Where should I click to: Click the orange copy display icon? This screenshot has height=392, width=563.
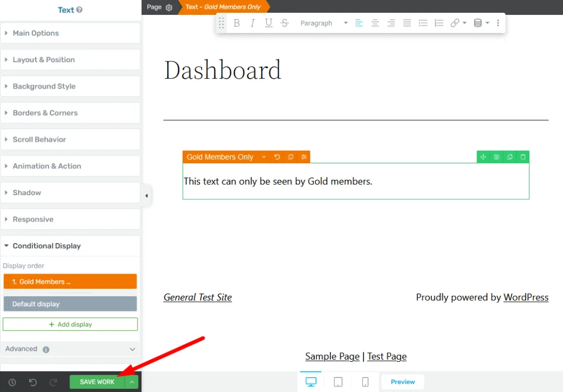[x=290, y=157]
